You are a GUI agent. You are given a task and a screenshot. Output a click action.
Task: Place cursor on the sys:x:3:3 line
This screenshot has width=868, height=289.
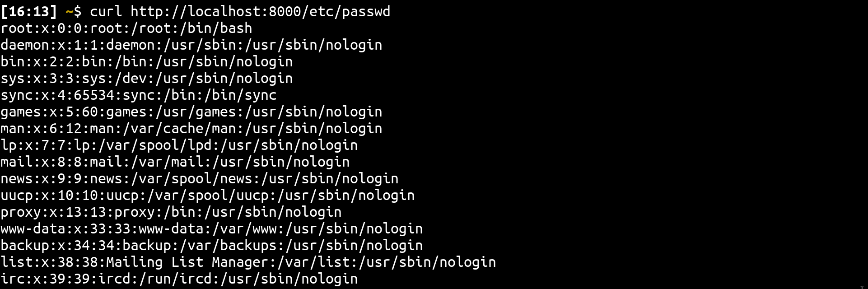tap(146, 79)
